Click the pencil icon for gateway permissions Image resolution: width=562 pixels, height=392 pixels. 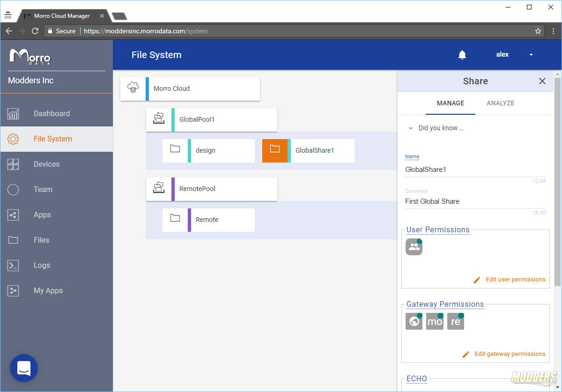pyautogui.click(x=466, y=354)
